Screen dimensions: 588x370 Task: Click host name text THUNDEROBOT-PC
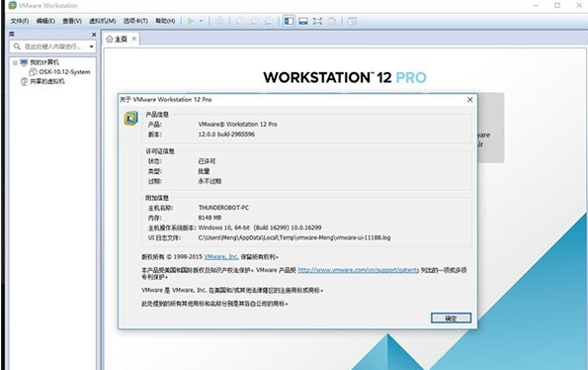tap(223, 208)
